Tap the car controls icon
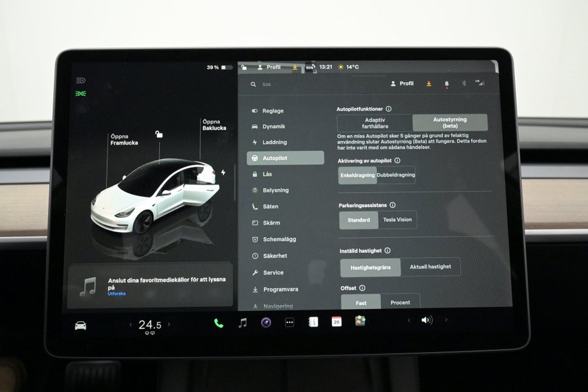The width and height of the screenshot is (588, 392). (80, 325)
